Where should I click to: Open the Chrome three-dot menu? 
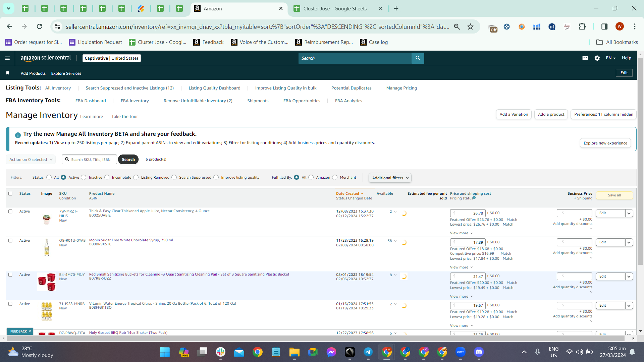click(x=635, y=26)
